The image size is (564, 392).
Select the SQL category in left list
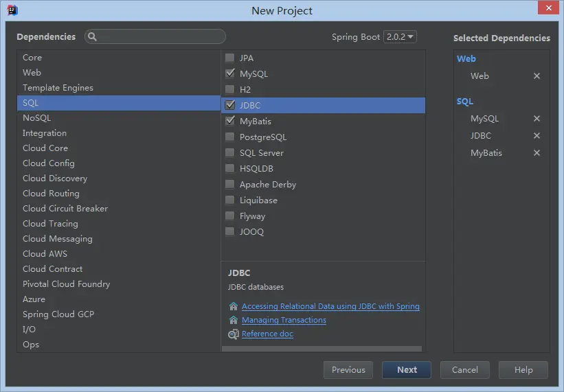(119, 103)
